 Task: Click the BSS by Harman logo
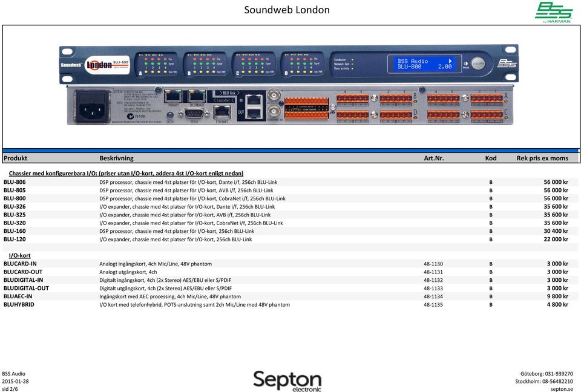[x=553, y=12]
